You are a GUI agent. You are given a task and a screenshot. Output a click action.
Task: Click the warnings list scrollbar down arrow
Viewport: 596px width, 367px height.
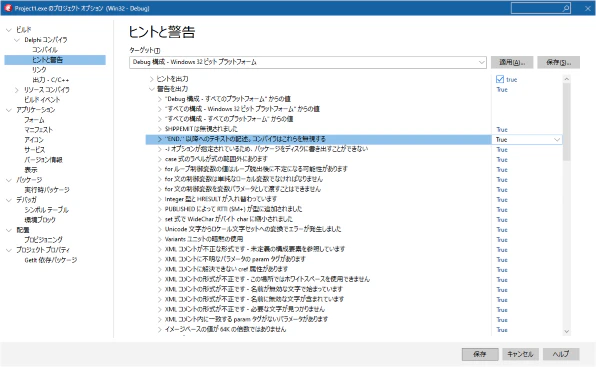[566, 331]
